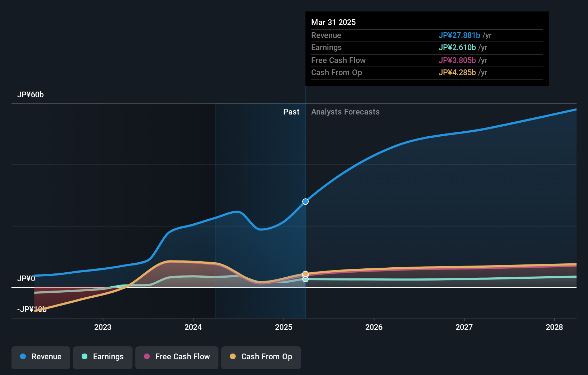Open the Cash From Op series options
The width and height of the screenshot is (588, 375).
[261, 357]
